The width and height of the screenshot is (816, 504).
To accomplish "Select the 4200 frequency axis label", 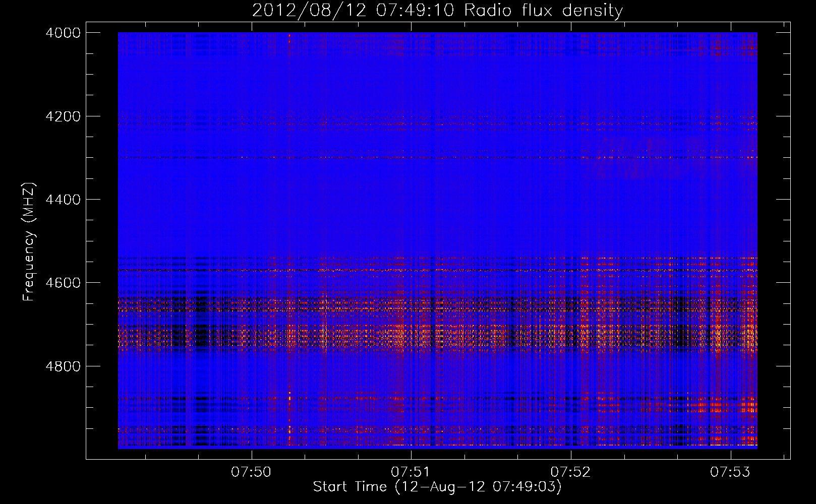I will click(x=63, y=116).
